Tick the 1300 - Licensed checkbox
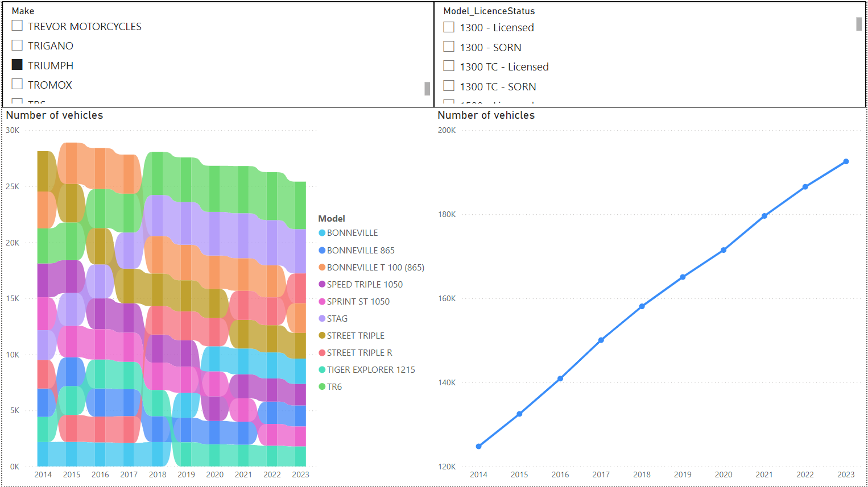Image resolution: width=868 pixels, height=487 pixels. 449,27
